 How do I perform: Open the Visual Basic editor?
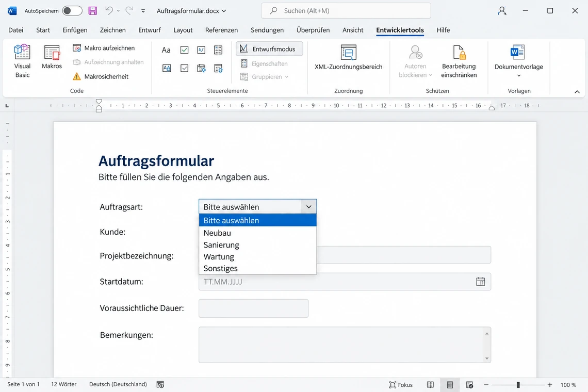tap(22, 61)
